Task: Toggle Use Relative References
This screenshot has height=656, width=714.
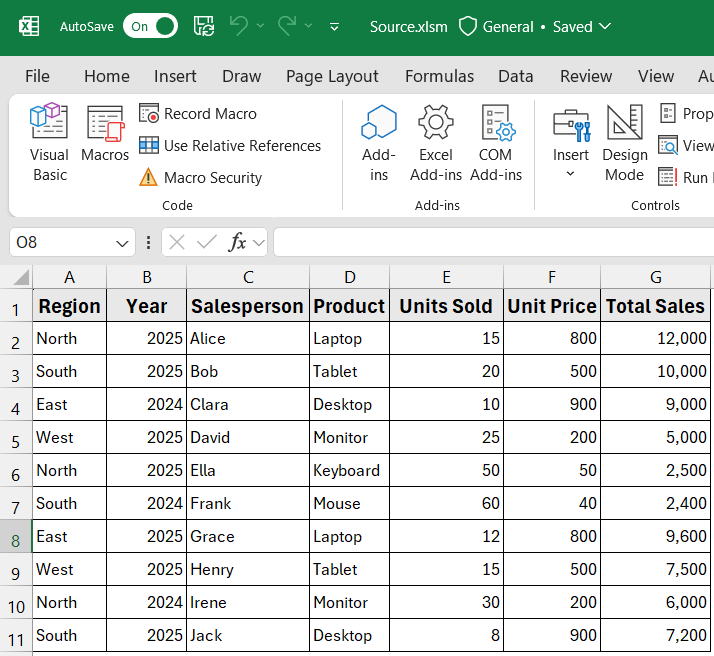Action: point(230,146)
